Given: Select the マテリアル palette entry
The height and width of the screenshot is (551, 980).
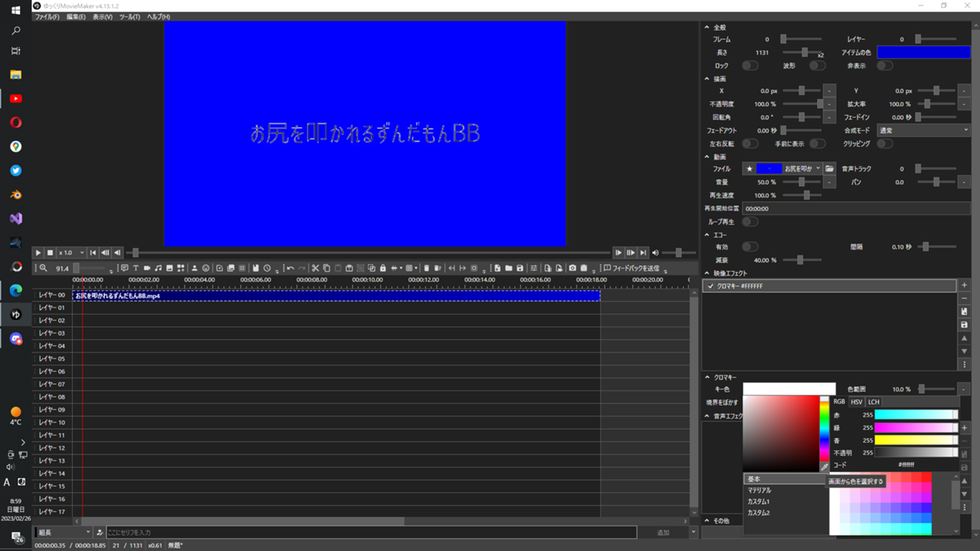Looking at the screenshot, I should [x=759, y=491].
